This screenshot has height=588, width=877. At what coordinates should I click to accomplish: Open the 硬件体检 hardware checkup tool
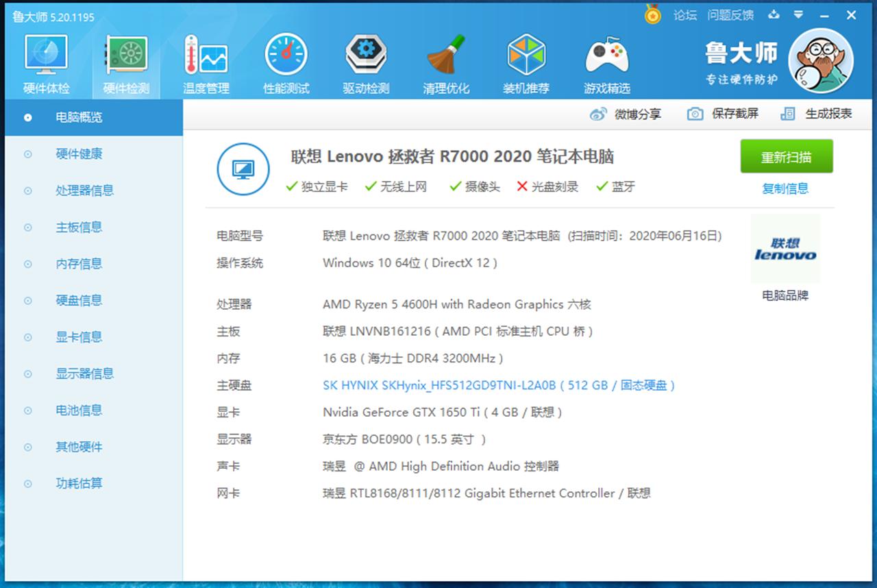(45, 62)
